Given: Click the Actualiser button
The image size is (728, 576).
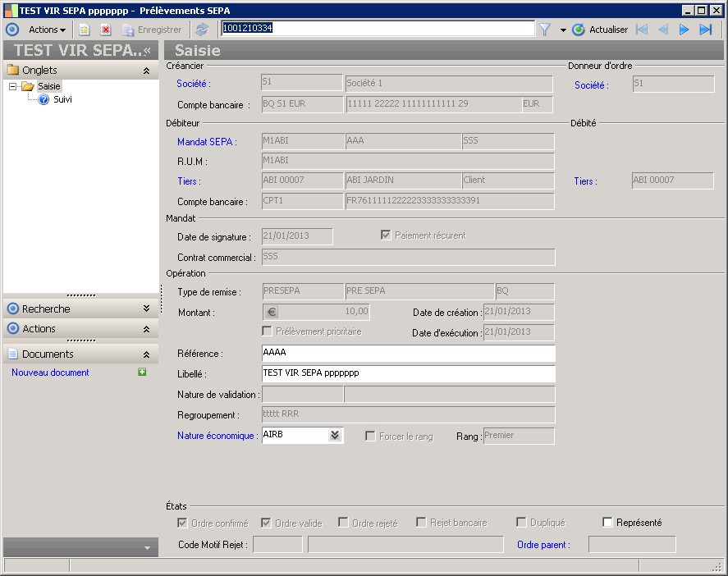Looking at the screenshot, I should pos(600,30).
